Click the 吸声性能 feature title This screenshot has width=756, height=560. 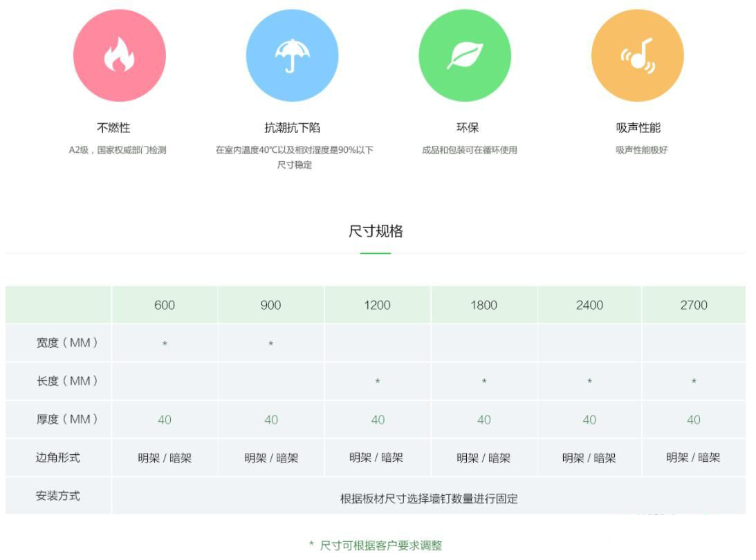[638, 128]
